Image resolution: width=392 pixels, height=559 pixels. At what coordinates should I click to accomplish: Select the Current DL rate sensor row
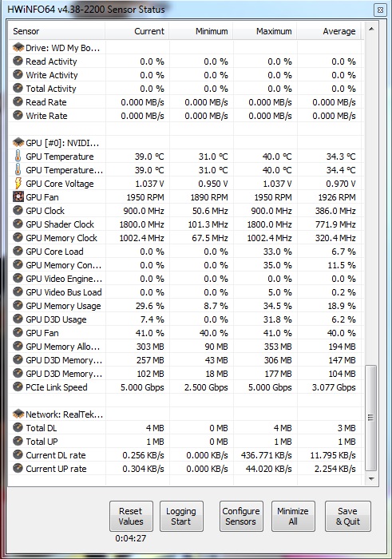pyautogui.click(x=185, y=455)
